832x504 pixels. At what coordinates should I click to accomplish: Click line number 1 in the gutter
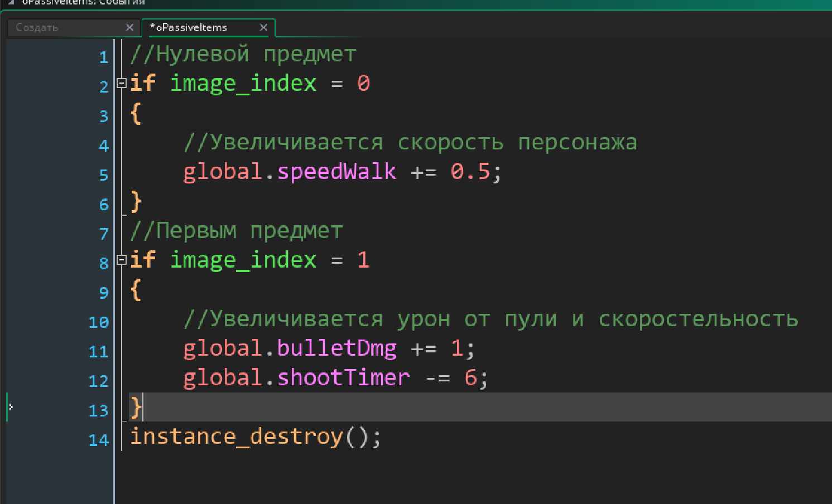tap(103, 57)
